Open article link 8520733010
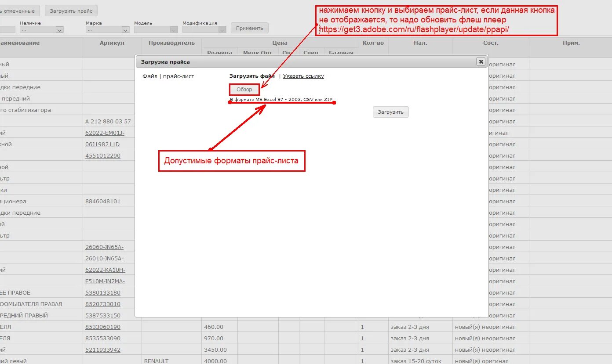 pyautogui.click(x=103, y=304)
